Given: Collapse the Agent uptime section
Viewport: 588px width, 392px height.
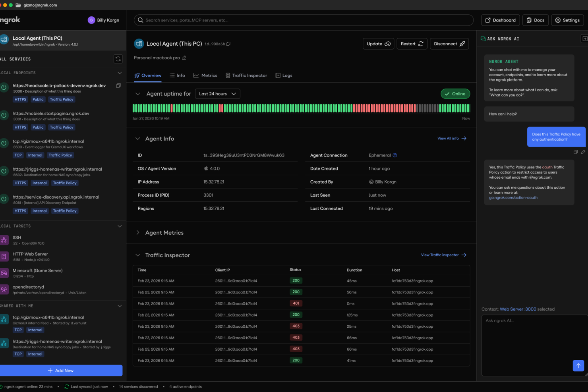Looking at the screenshot, I should pos(138,94).
